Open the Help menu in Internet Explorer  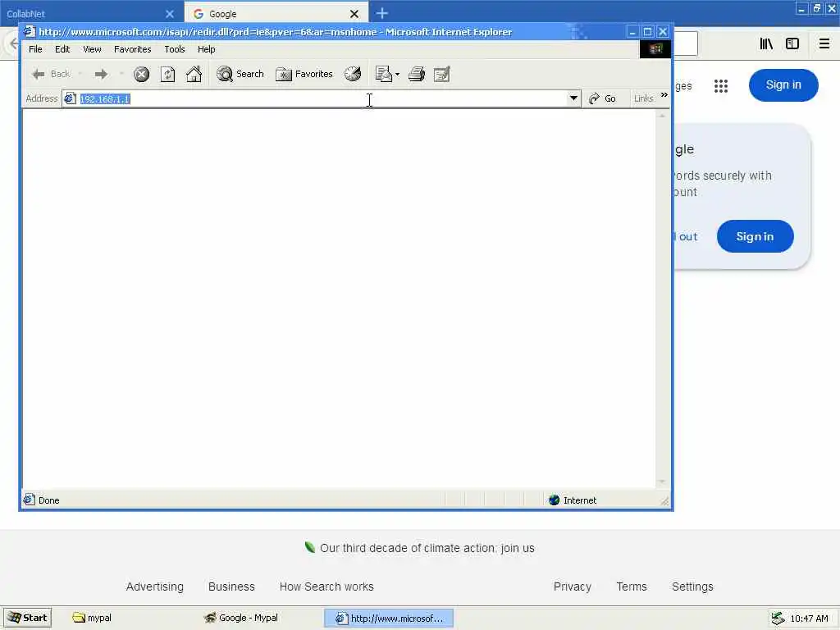206,49
